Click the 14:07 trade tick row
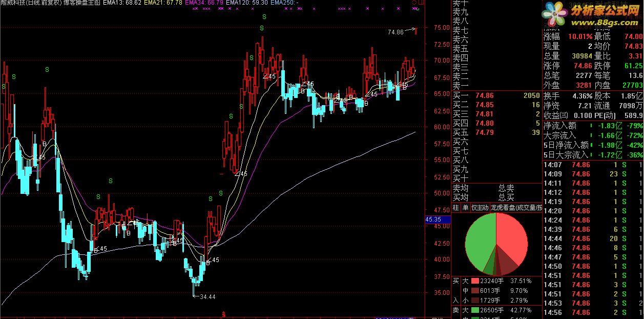This screenshot has width=644, height=319. click(x=593, y=165)
